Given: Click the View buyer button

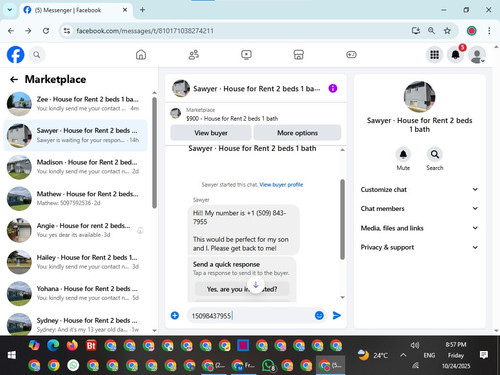Looking at the screenshot, I should point(211,133).
